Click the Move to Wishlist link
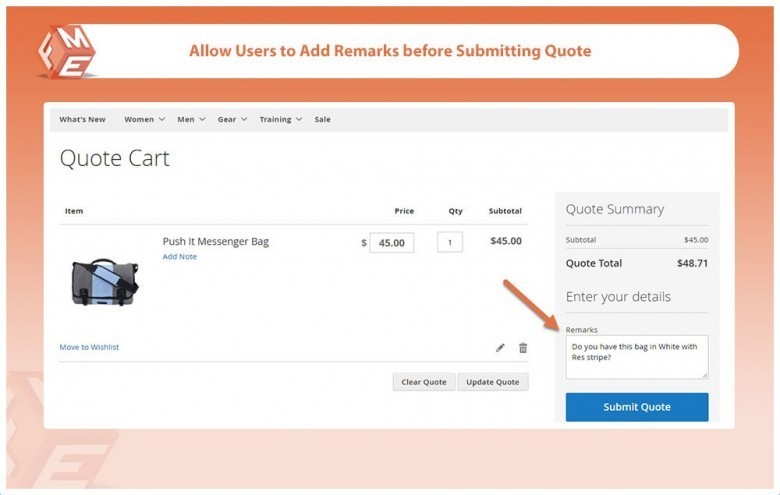This screenshot has width=780, height=495. pos(89,347)
